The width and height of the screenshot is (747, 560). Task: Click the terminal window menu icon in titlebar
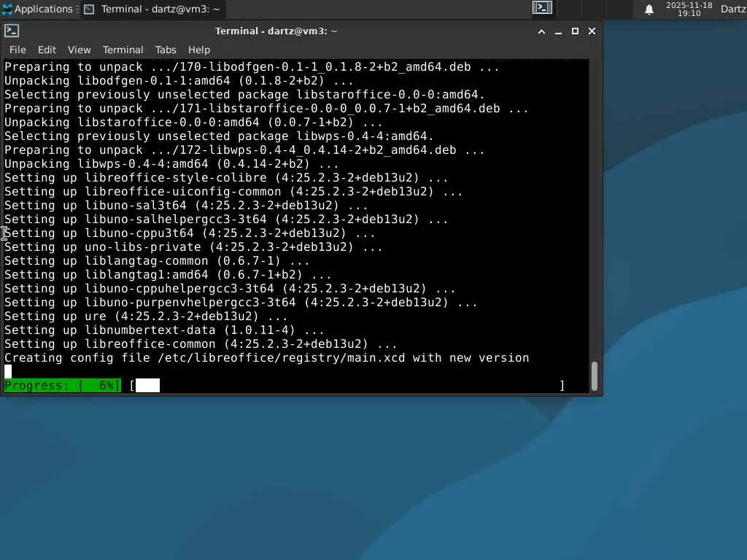pyautogui.click(x=12, y=31)
